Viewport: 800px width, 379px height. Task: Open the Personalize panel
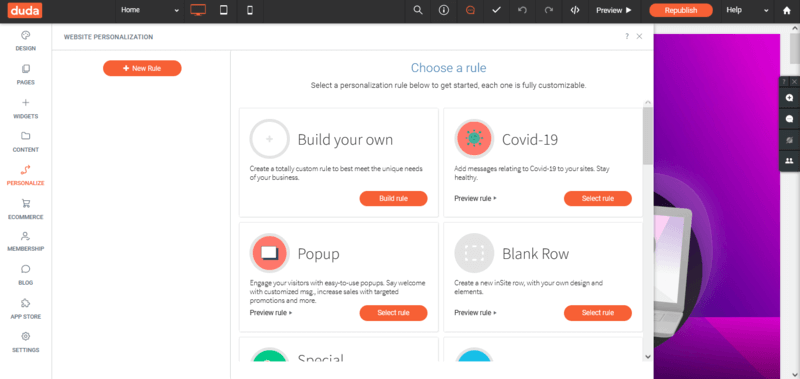(26, 175)
